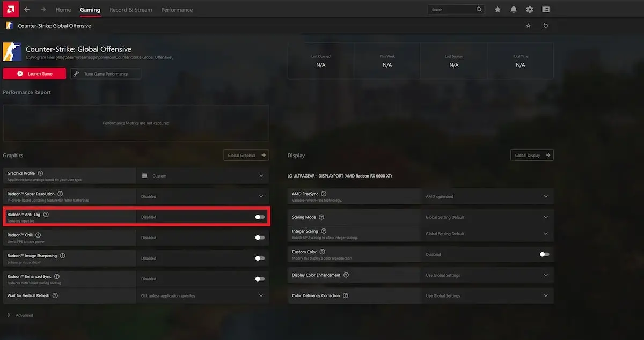Click 'Performance Metrics are not captured' text
Screen dimensions: 644x340
[x=136, y=123]
